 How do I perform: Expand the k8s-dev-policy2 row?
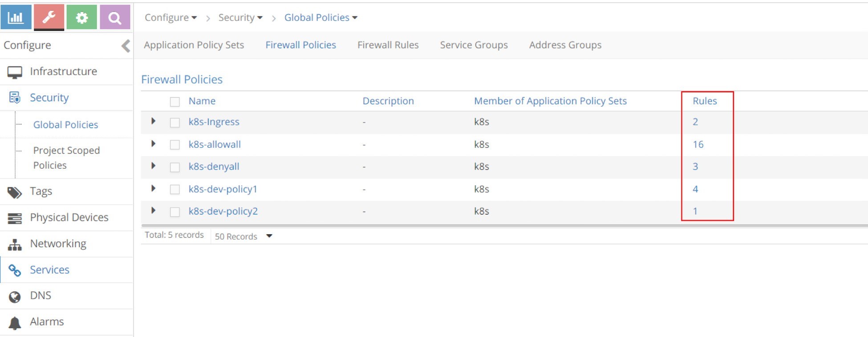pyautogui.click(x=153, y=210)
